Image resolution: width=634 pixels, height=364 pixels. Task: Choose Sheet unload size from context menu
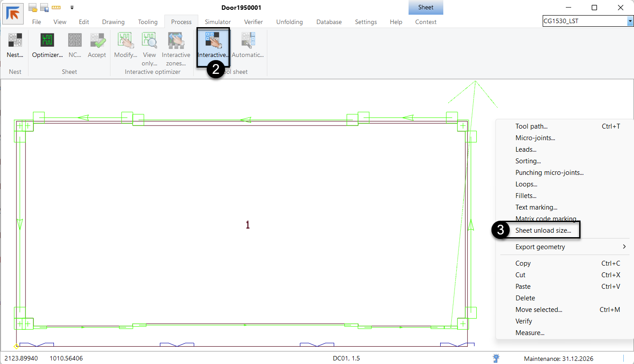pyautogui.click(x=543, y=231)
